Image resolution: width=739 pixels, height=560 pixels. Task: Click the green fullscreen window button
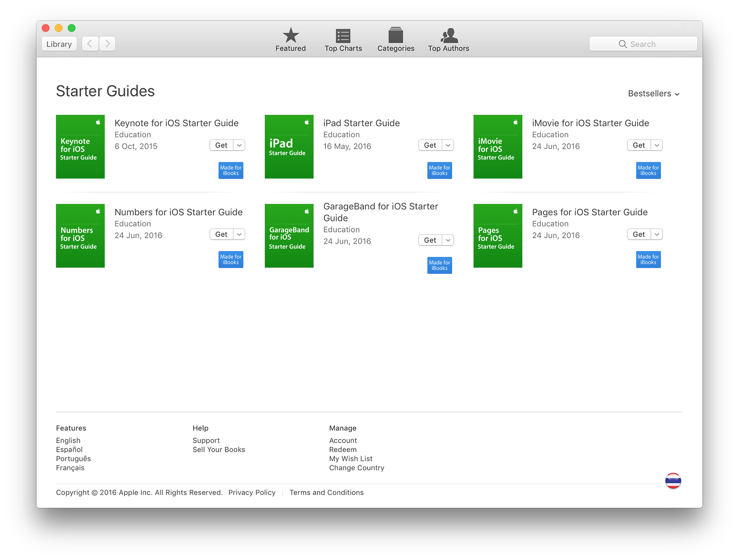72,28
